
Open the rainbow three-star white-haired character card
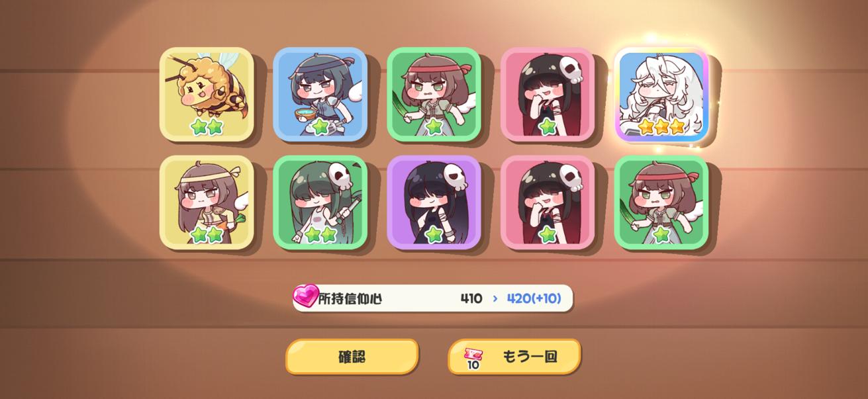click(x=661, y=94)
